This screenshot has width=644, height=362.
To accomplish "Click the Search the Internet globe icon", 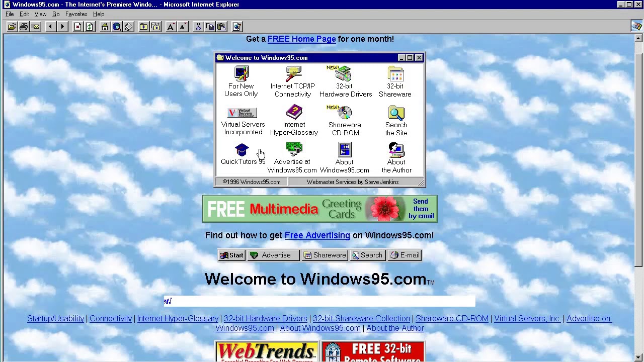I will pos(116,27).
